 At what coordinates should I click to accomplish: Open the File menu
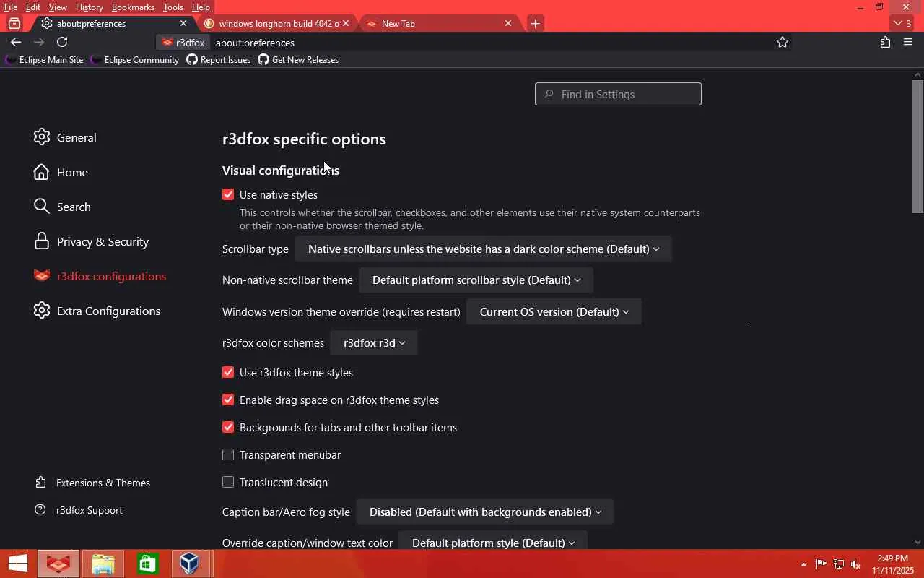pos(11,7)
